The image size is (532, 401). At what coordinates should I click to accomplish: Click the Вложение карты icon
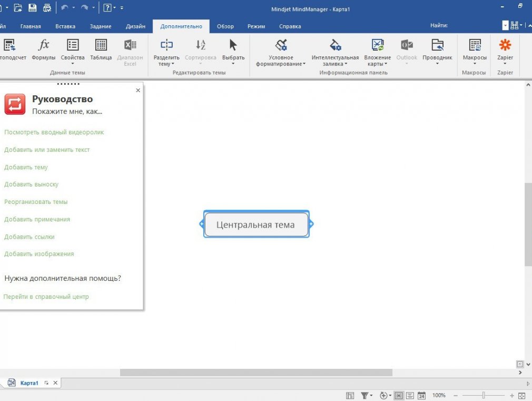coord(378,45)
